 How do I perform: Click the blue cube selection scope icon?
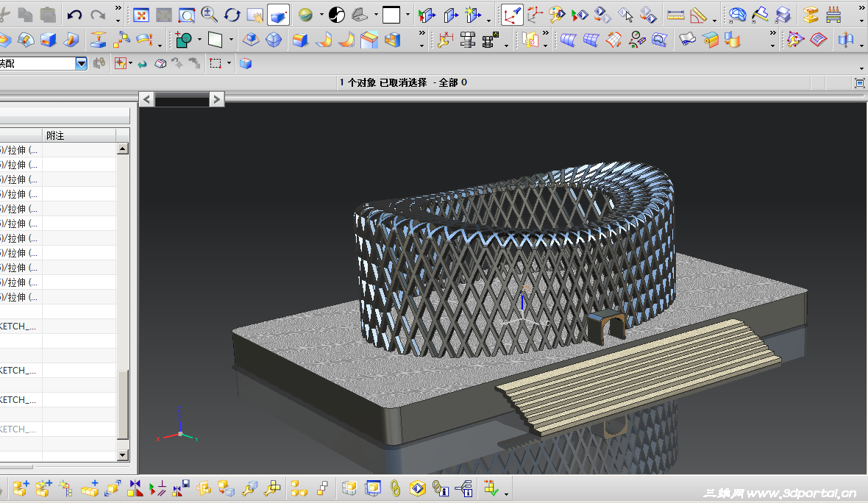(x=246, y=64)
